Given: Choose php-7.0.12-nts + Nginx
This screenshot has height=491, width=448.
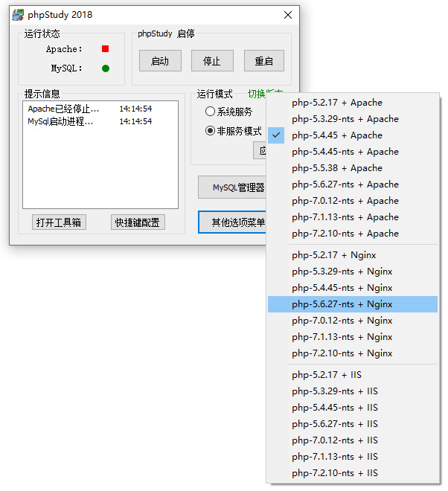Looking at the screenshot, I should 353,321.
